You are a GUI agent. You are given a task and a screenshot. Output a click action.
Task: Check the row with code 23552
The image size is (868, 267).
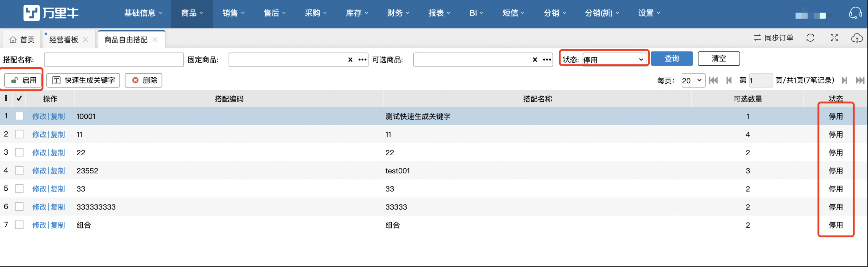pyautogui.click(x=19, y=170)
